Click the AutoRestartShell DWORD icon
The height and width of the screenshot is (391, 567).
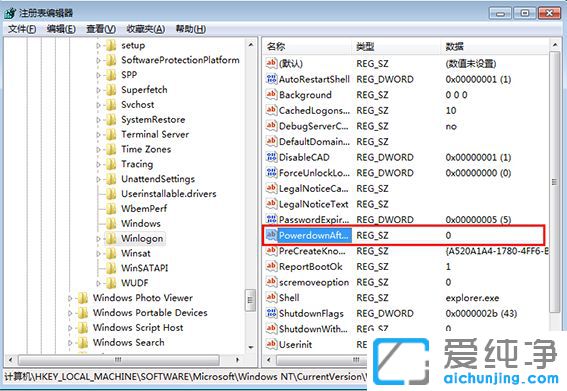coord(271,79)
